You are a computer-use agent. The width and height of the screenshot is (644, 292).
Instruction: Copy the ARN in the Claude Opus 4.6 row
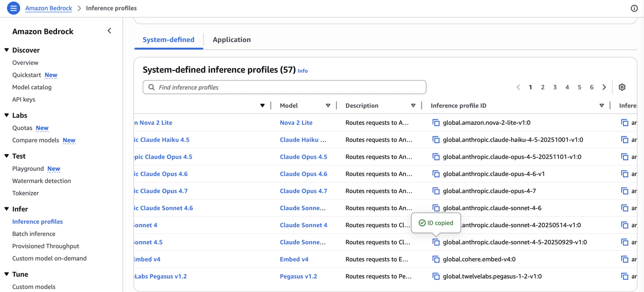tap(625, 174)
